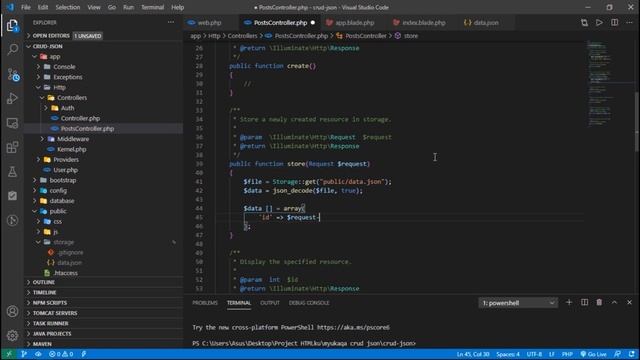
Task: Click the feedback icon in status bar
Action: tap(618, 354)
